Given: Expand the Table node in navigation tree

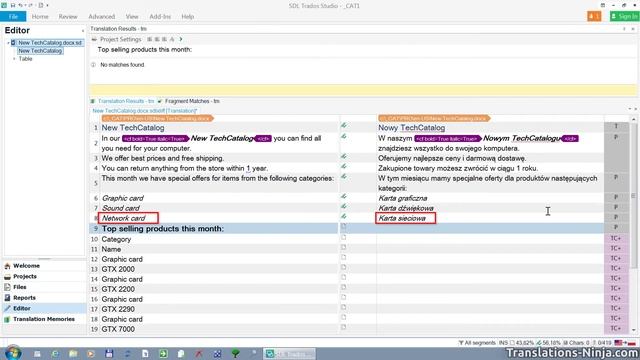Looking at the screenshot, I should click(14, 59).
